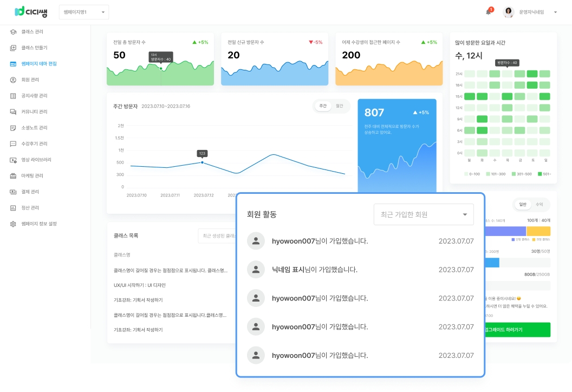Go to 결제 관리 menu item

tap(30, 192)
